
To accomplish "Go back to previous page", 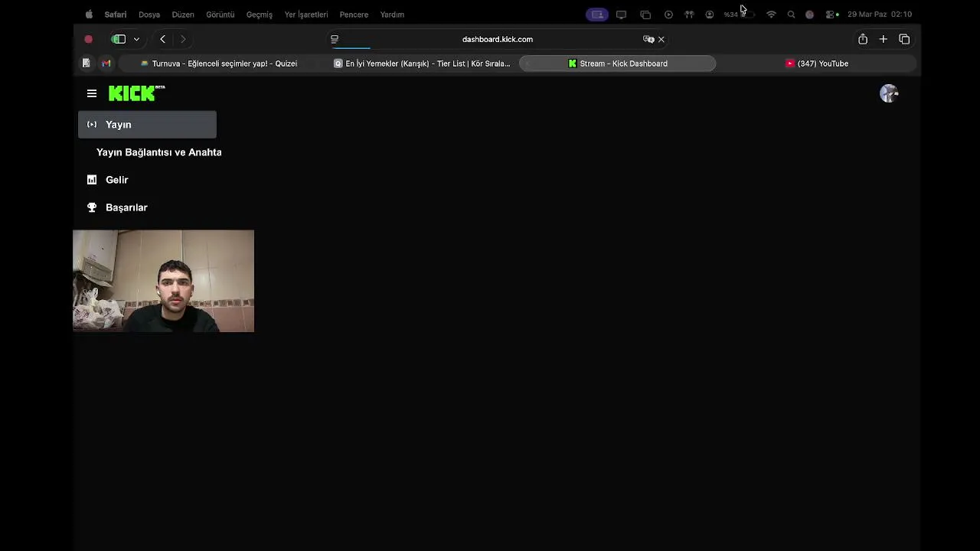I will [162, 39].
